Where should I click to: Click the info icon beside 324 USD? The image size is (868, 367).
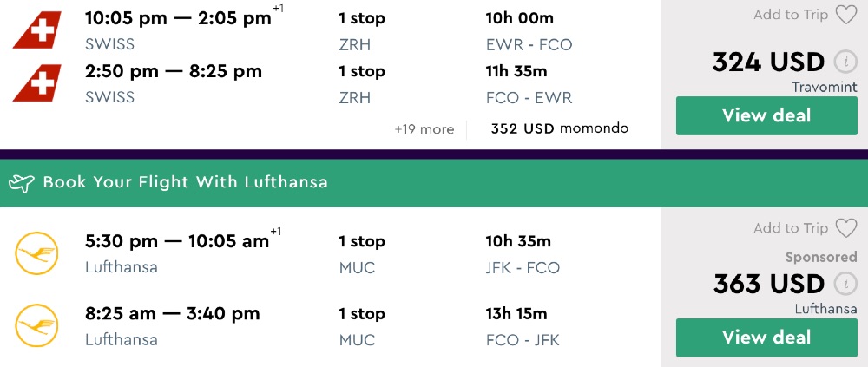click(845, 62)
